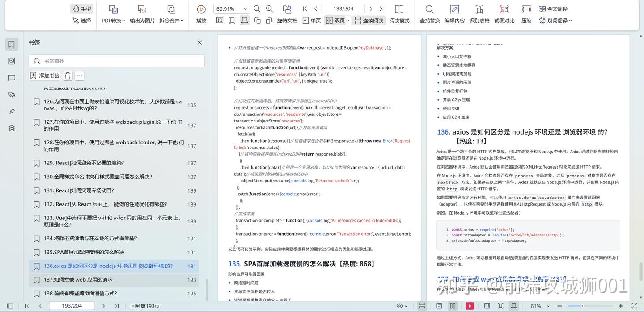Click the status bar page field 193/204
The width and height of the screenshot is (644, 312).
coord(72,306)
